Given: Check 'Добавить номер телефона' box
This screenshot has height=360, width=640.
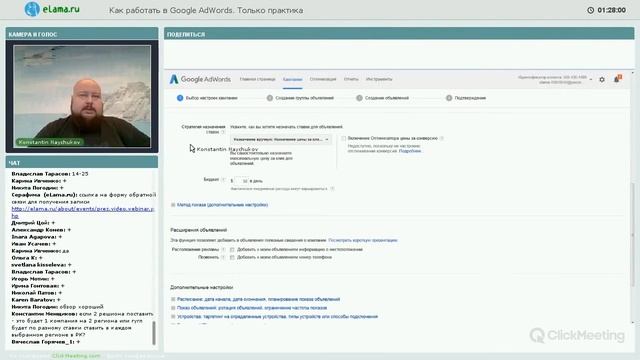Looking at the screenshot, I should 232,258.
